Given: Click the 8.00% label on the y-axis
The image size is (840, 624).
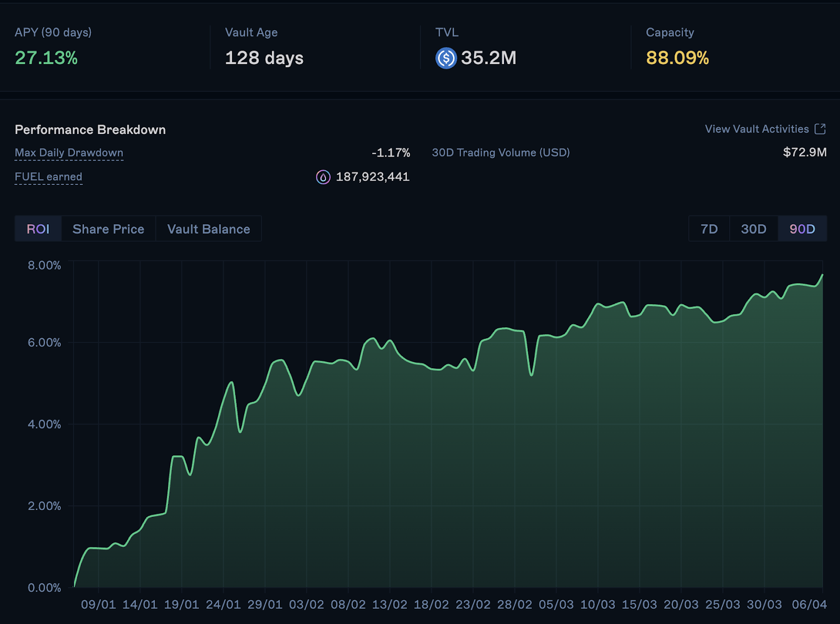Looking at the screenshot, I should [44, 265].
